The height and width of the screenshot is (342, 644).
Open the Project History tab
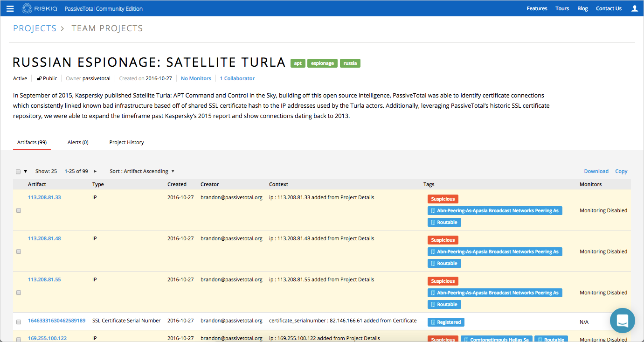126,142
